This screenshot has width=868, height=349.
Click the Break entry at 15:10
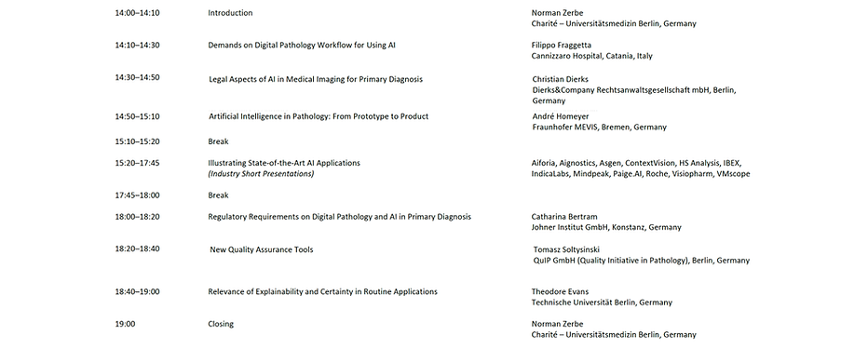218,141
